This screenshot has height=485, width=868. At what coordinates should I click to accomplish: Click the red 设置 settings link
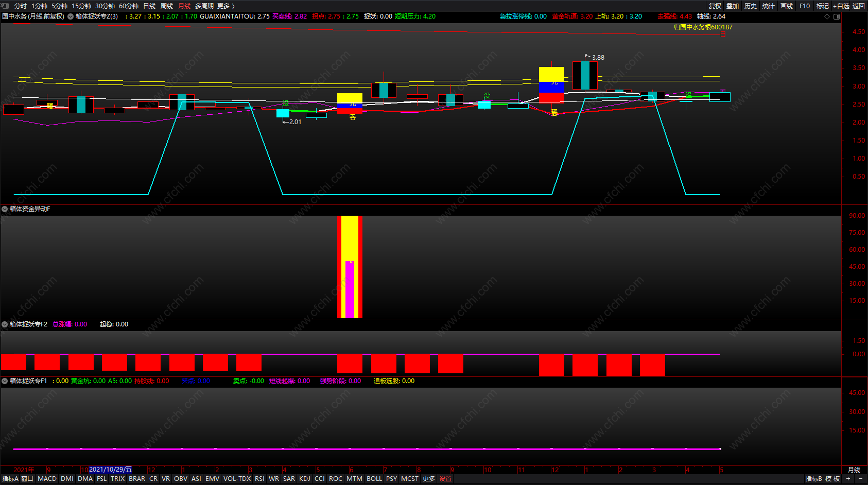click(x=445, y=479)
